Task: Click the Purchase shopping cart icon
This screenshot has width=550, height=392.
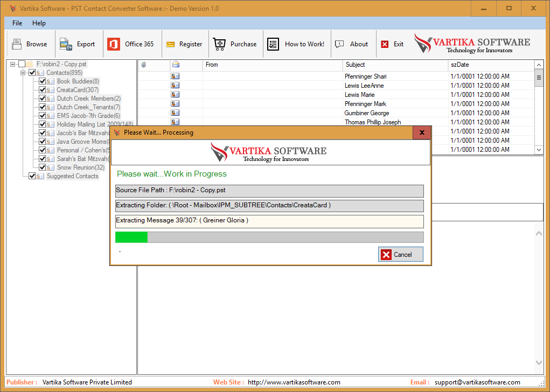Action: point(220,44)
